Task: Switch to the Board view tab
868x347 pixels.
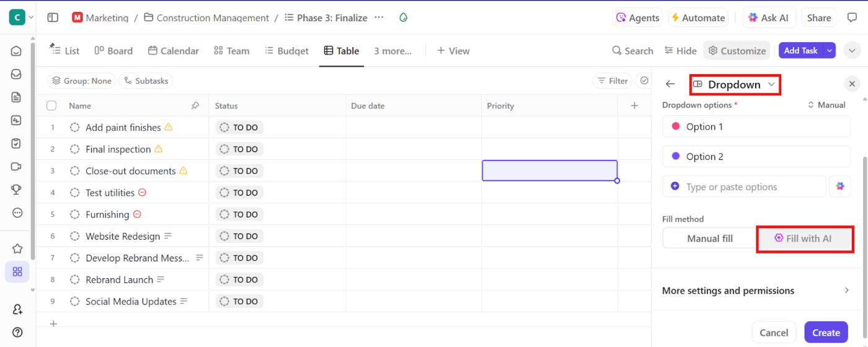Action: coord(113,51)
